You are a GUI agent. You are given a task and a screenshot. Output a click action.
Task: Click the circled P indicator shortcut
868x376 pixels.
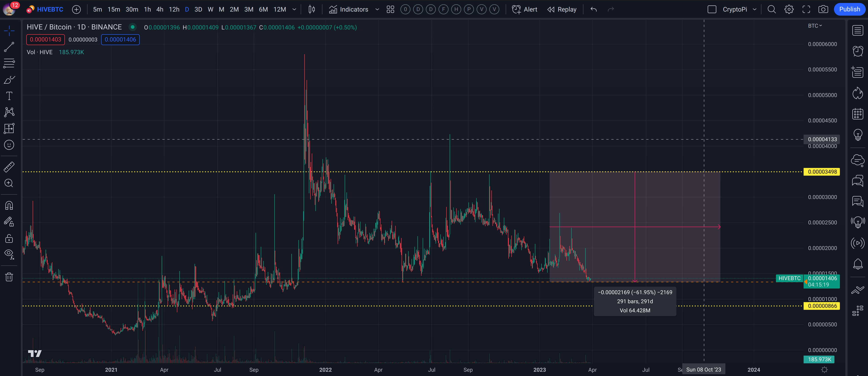point(469,10)
